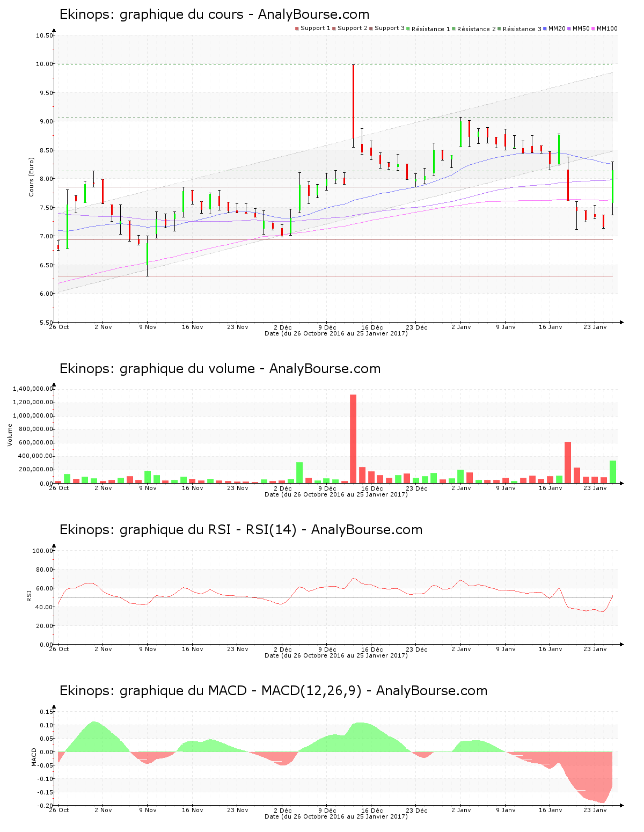Click the -0.20 MACD axis label
The image size is (644, 832).
click(x=46, y=806)
